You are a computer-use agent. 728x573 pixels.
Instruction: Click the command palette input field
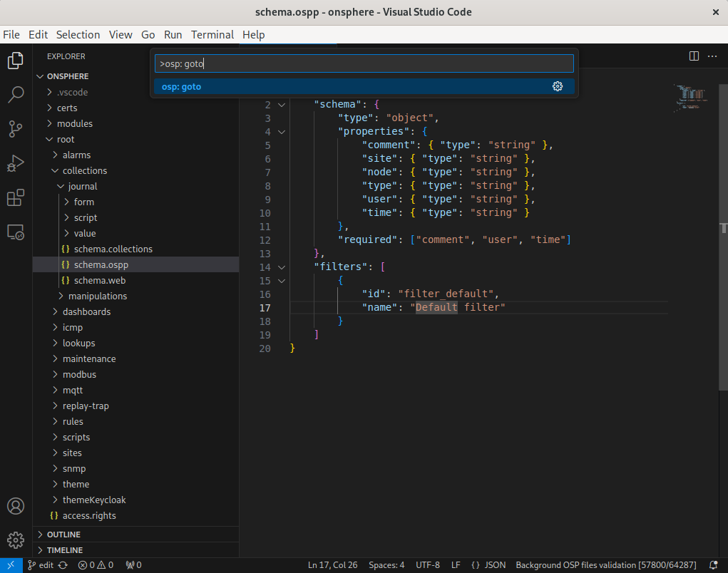point(364,63)
